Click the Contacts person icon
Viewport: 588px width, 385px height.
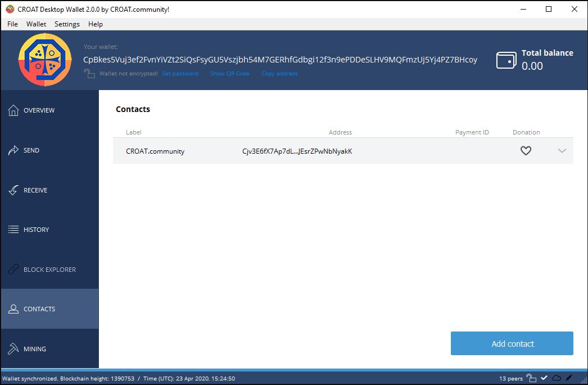click(x=13, y=309)
